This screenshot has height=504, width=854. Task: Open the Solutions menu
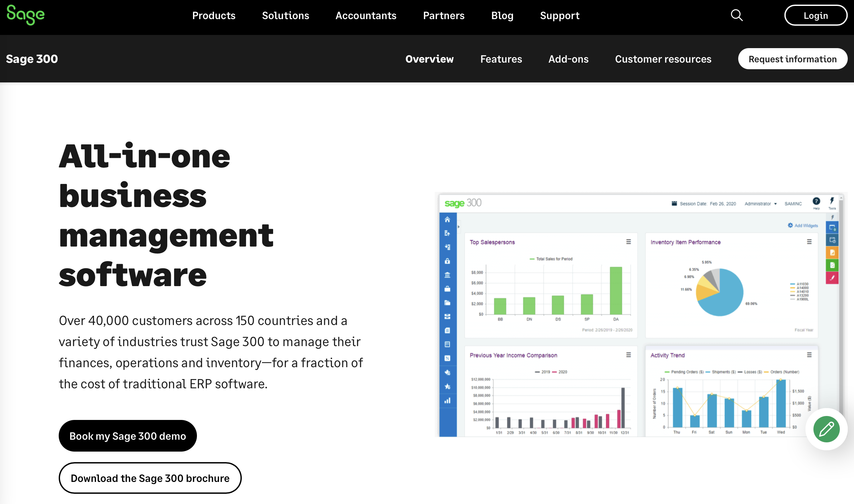[x=285, y=15]
